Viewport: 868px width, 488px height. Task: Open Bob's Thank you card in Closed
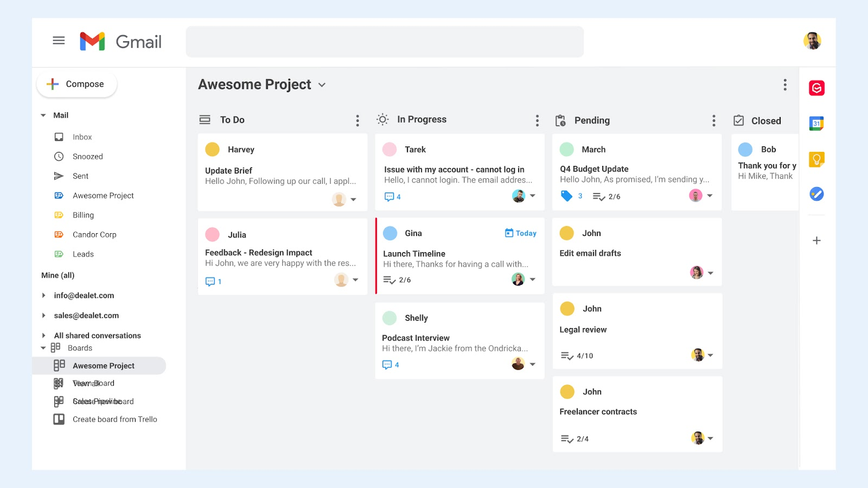pyautogui.click(x=765, y=172)
